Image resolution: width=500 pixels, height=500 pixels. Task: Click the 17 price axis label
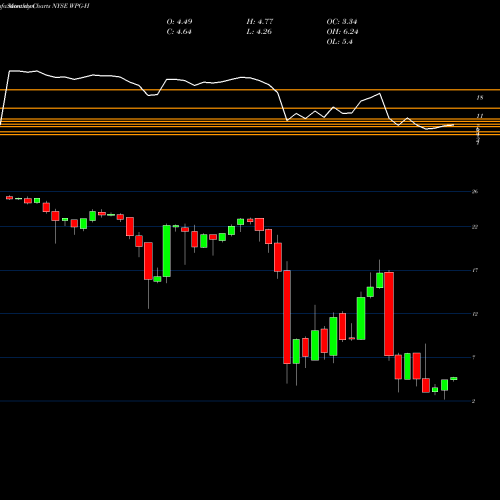[x=475, y=270]
